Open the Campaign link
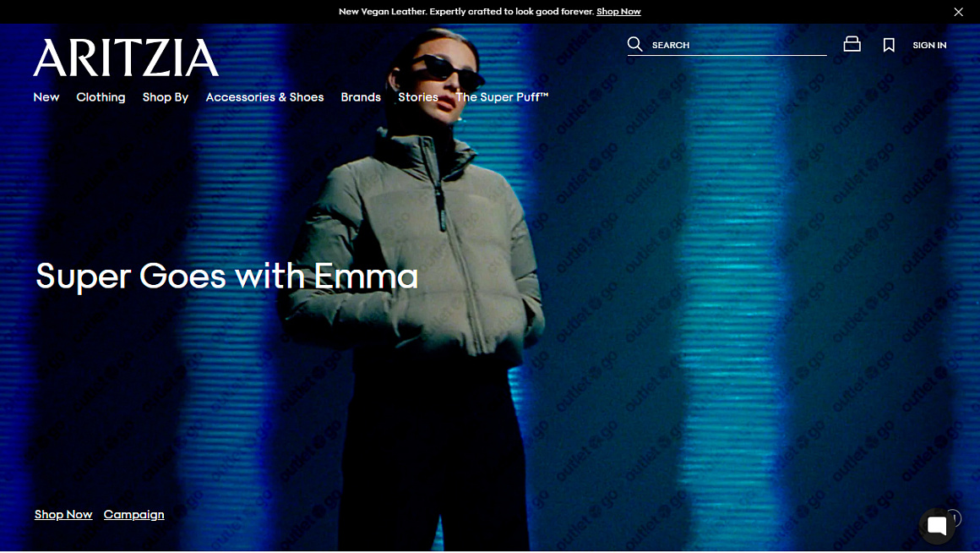The image size is (980, 553). point(133,514)
